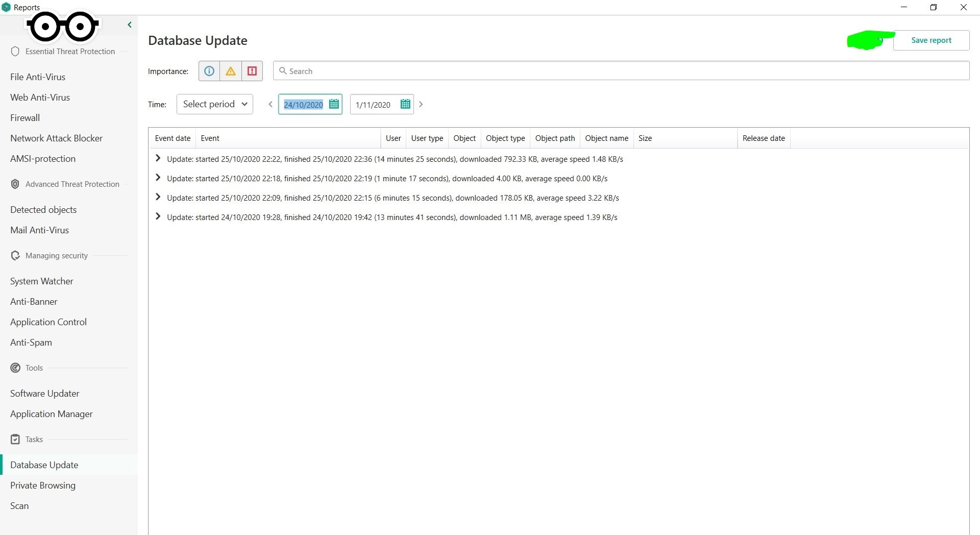The width and height of the screenshot is (980, 535).
Task: Open the Mail Anti-Virus report
Action: pos(39,230)
